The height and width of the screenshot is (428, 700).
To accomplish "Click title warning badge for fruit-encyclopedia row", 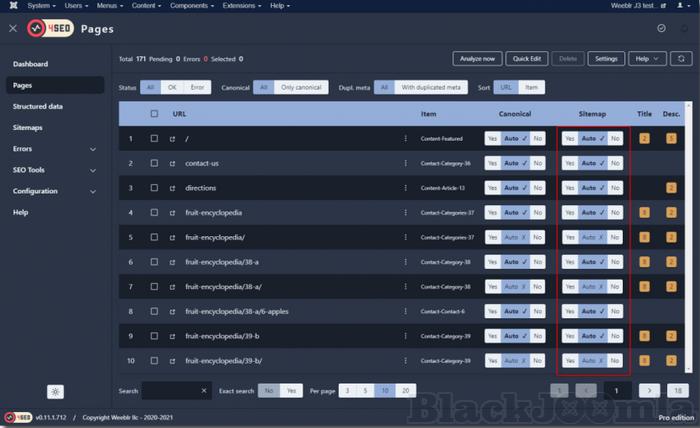I will [x=644, y=213].
